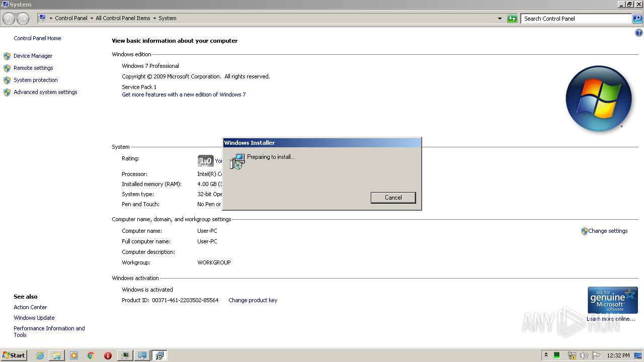Click the Windows Installer setup icon in dialog
This screenshot has width=644, height=362.
coord(236,161)
